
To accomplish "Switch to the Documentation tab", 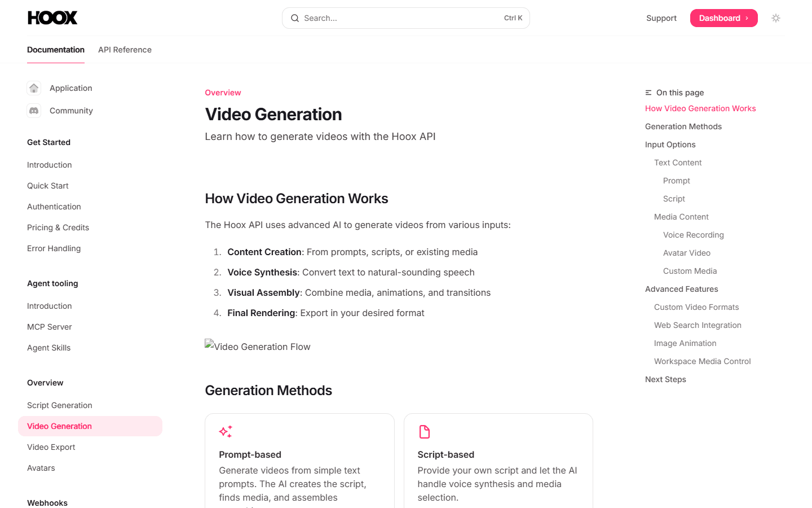I will (56, 50).
